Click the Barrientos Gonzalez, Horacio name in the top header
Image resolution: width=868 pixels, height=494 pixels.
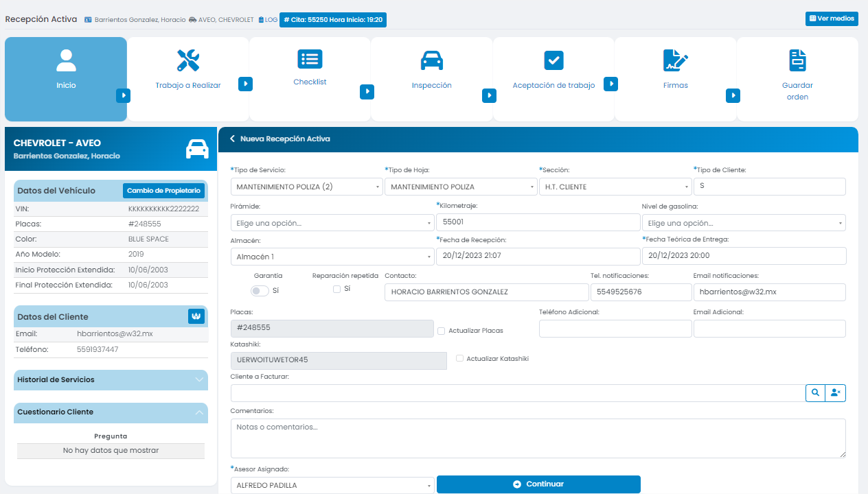(x=140, y=20)
